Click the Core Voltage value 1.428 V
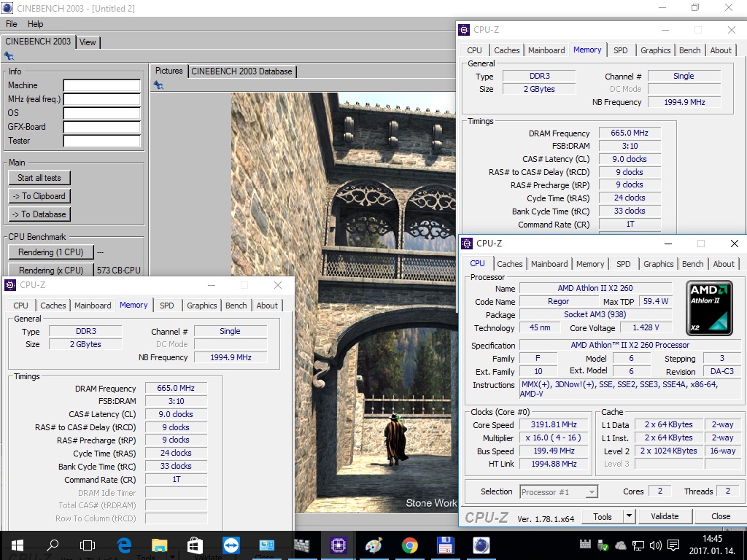This screenshot has height=560, width=747. (x=646, y=327)
